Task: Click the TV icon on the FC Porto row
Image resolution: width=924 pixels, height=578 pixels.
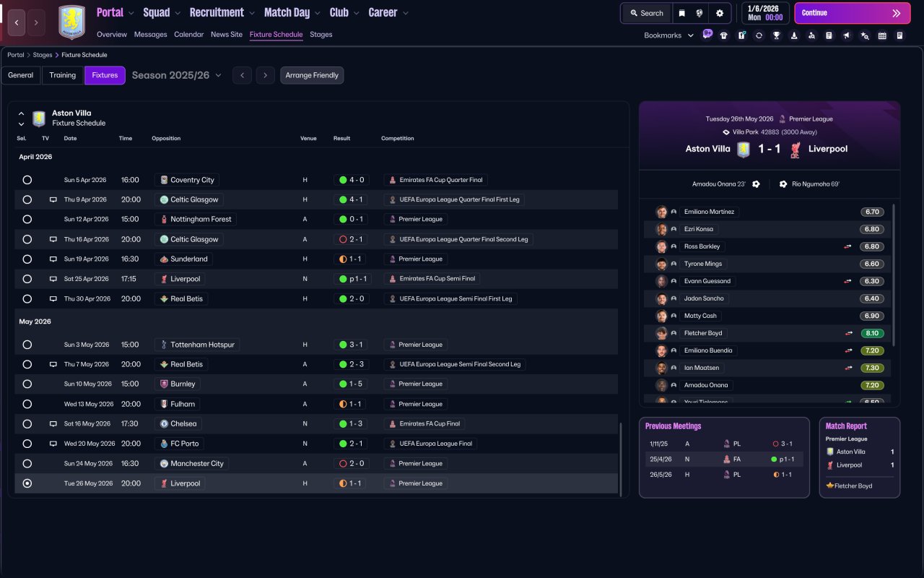Action: [53, 444]
